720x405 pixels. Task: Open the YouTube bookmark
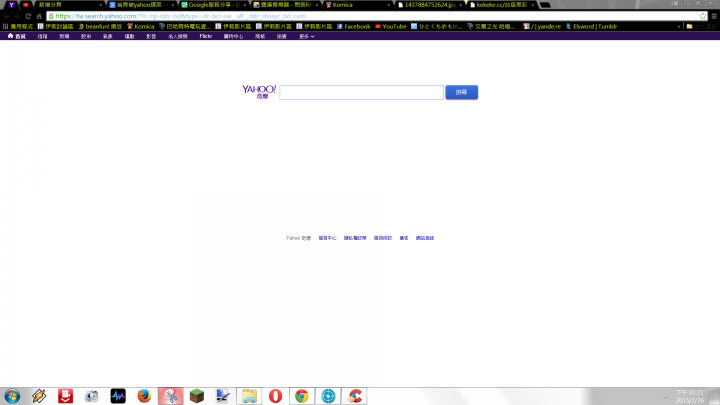coord(391,27)
